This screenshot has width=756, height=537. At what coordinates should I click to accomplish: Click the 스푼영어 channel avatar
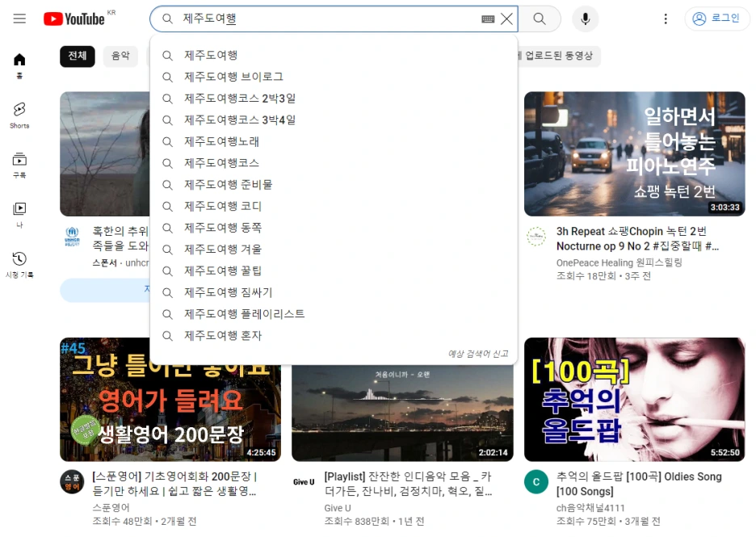tap(72, 482)
